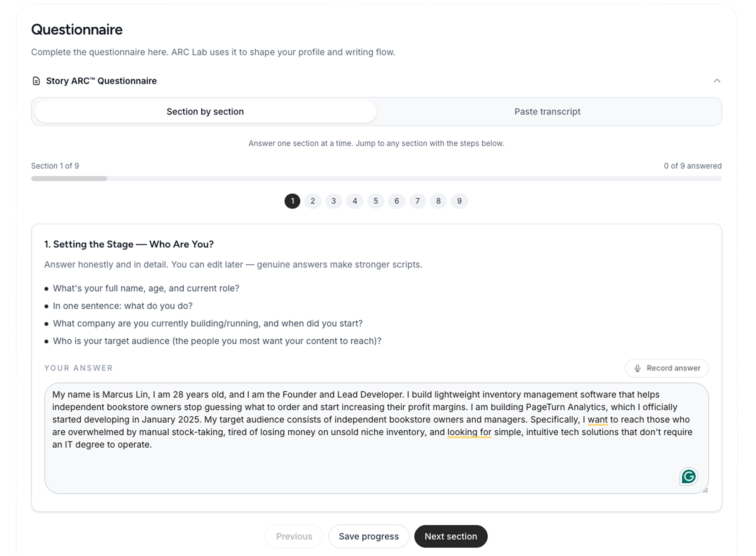Viewport: 756px width, 556px height.
Task: Click inside the Your Answer text area
Action: pos(376,438)
